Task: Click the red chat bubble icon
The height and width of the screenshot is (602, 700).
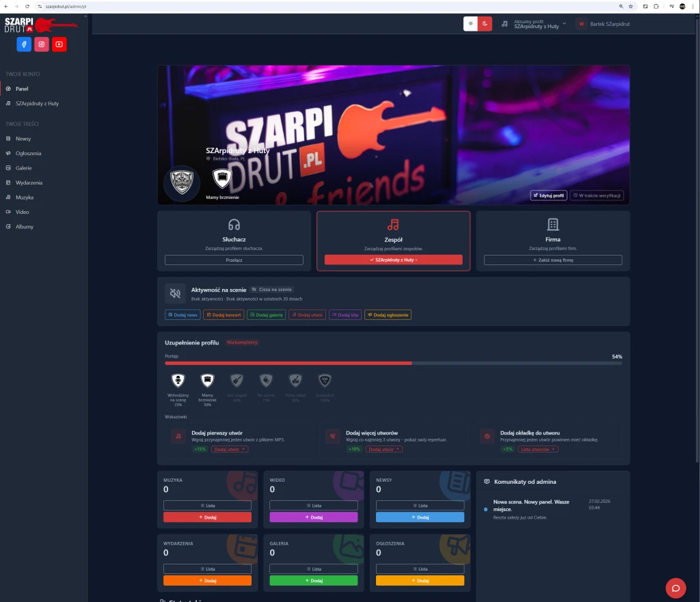Action: (x=675, y=588)
